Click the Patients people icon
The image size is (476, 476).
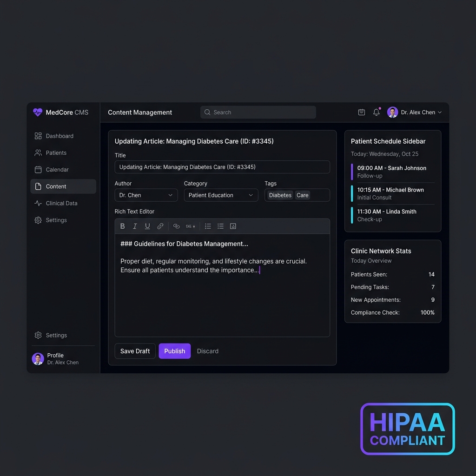38,152
